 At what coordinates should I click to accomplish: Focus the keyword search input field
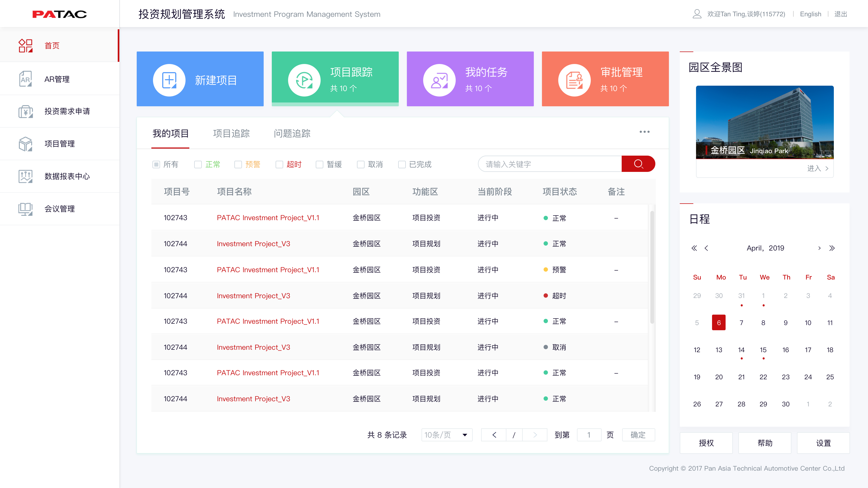[549, 164]
